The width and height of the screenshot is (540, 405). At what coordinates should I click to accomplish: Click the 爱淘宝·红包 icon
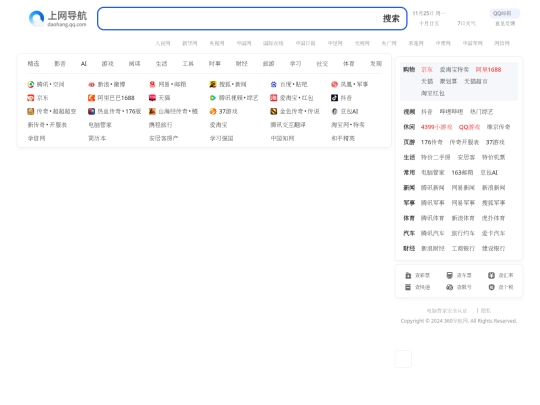(x=273, y=98)
